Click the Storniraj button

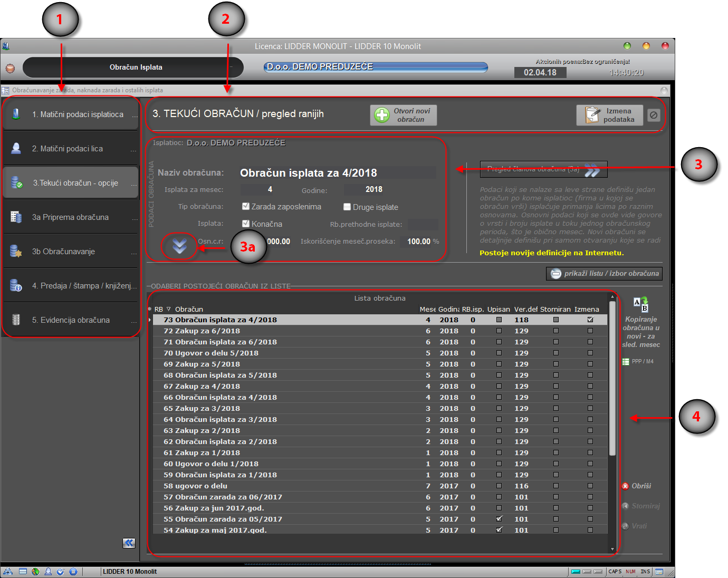641,506
